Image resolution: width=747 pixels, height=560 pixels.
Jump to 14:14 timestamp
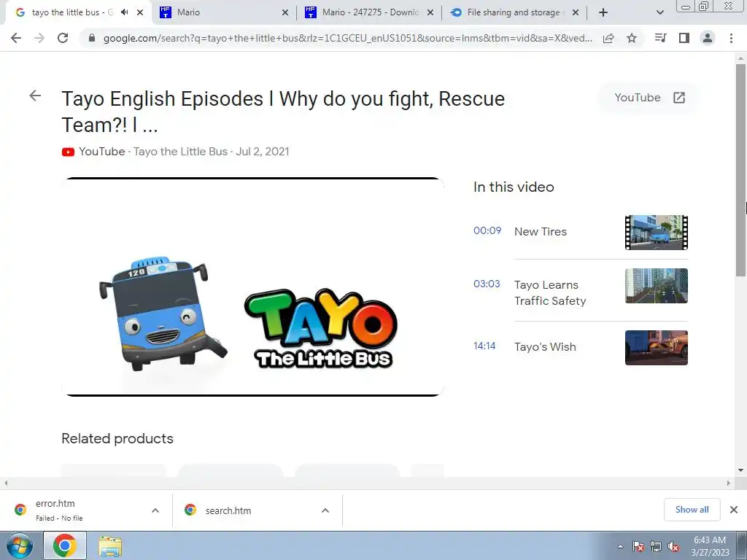tap(484, 346)
